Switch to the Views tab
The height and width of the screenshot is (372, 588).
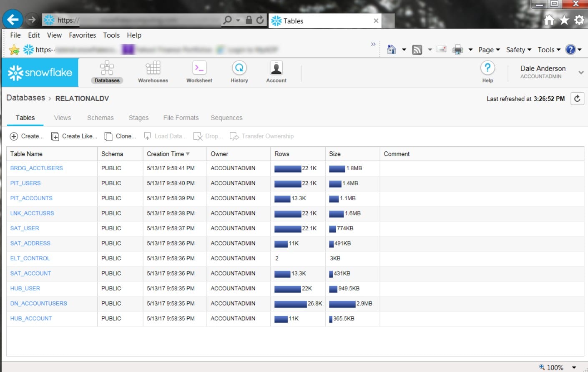(x=63, y=118)
